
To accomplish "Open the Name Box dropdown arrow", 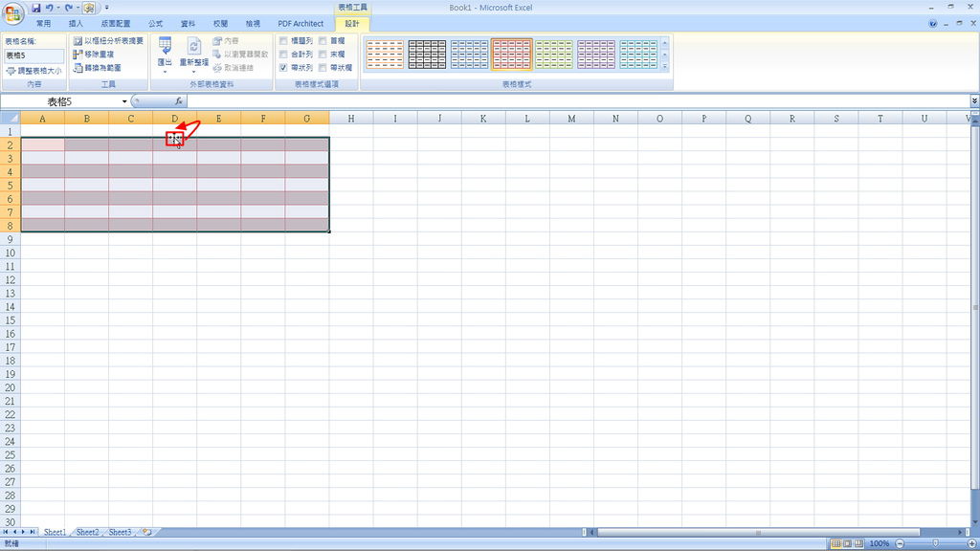I will pyautogui.click(x=124, y=101).
